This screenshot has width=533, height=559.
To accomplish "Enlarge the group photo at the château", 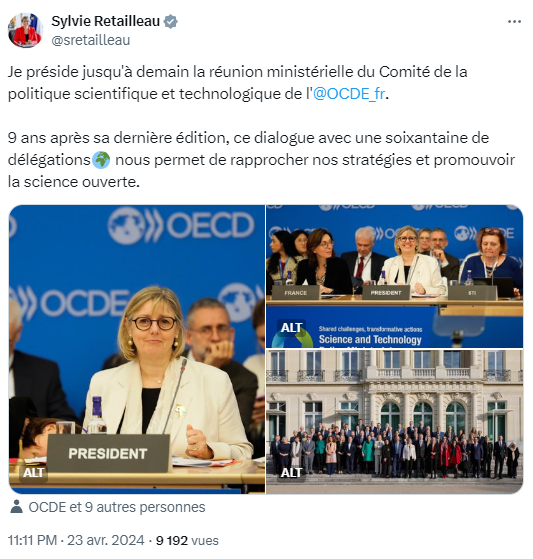I will 395,422.
